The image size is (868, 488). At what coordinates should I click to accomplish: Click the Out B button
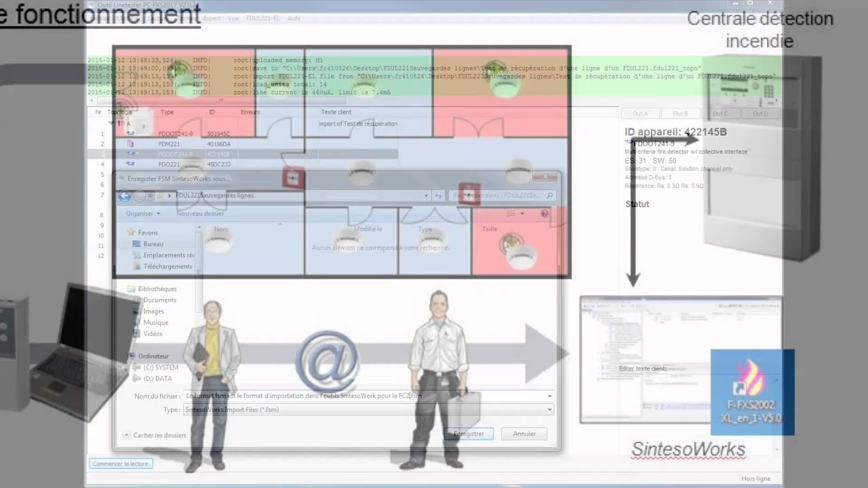[680, 113]
